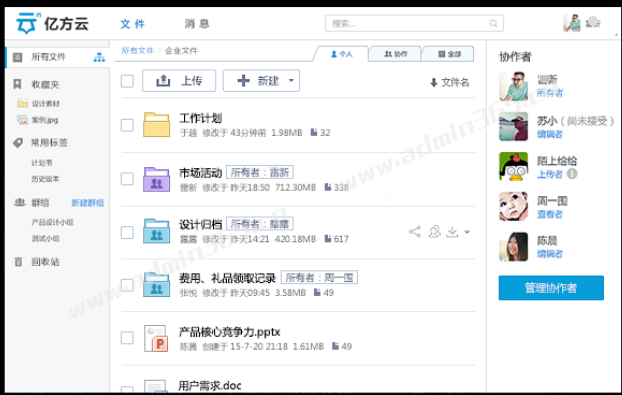The width and height of the screenshot is (622, 395).
Task: Open the 文件 top navigation tab
Action: coord(132,24)
